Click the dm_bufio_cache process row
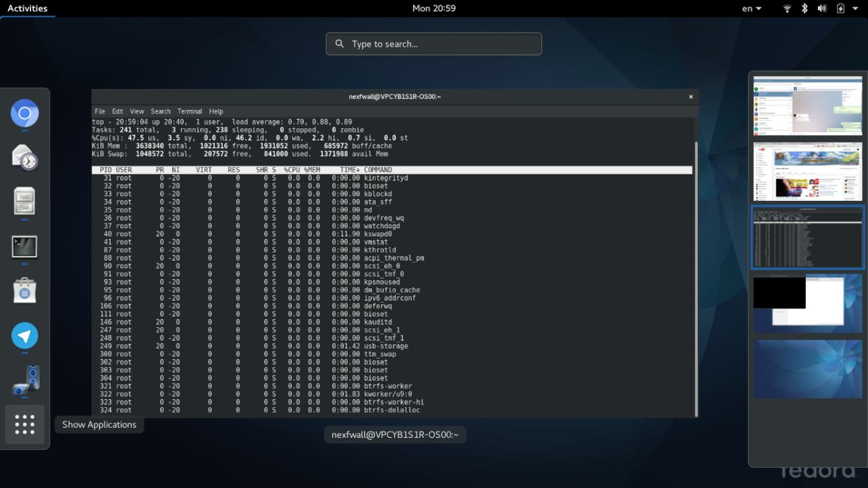Screen dimensions: 868x488 pyautogui.click(x=392, y=290)
